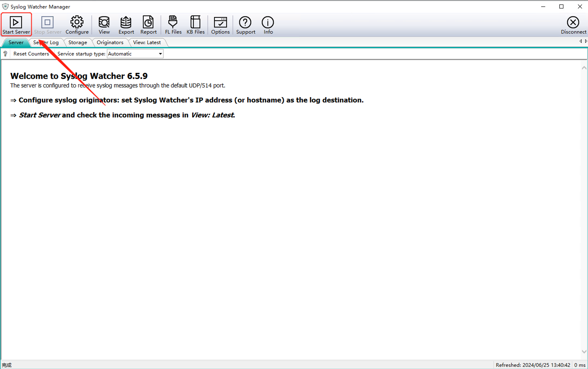Open KB Files from the toolbar
The height and width of the screenshot is (369, 588).
click(x=195, y=23)
